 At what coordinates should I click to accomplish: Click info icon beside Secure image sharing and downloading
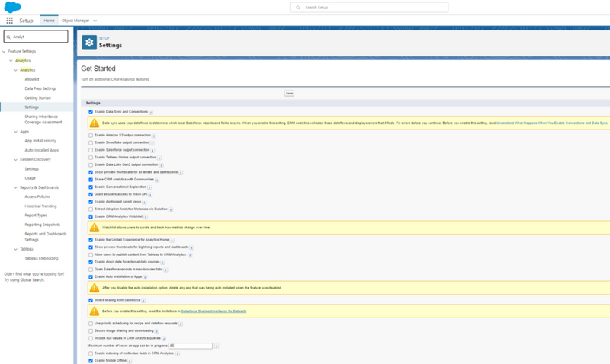click(157, 331)
